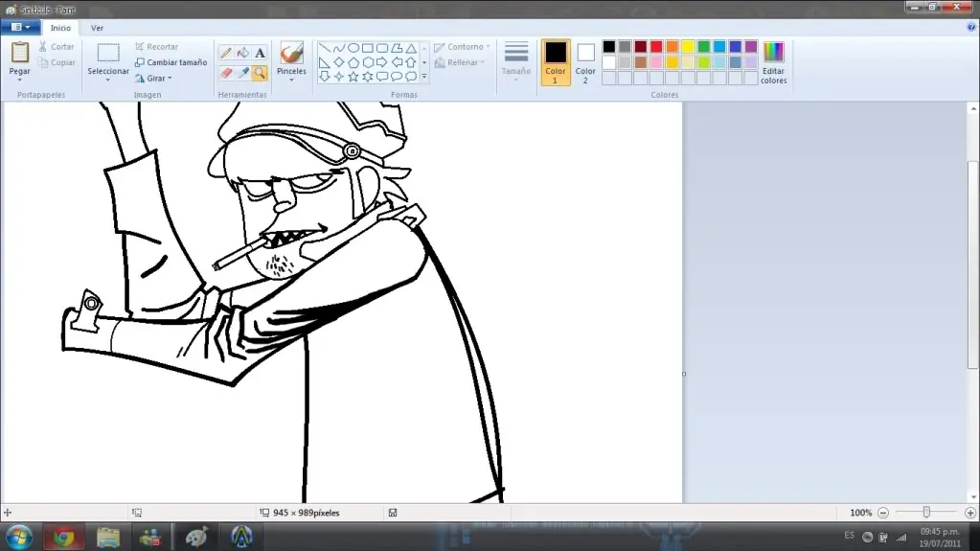Choose the Rounded rectangle shape
Image resolution: width=980 pixels, height=551 pixels.
382,48
